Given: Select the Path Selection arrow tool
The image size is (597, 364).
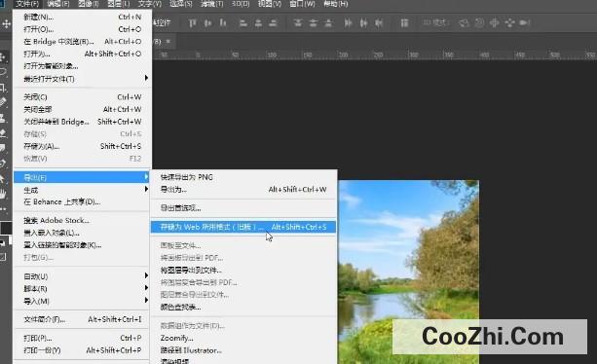Looking at the screenshot, I should tap(3, 178).
